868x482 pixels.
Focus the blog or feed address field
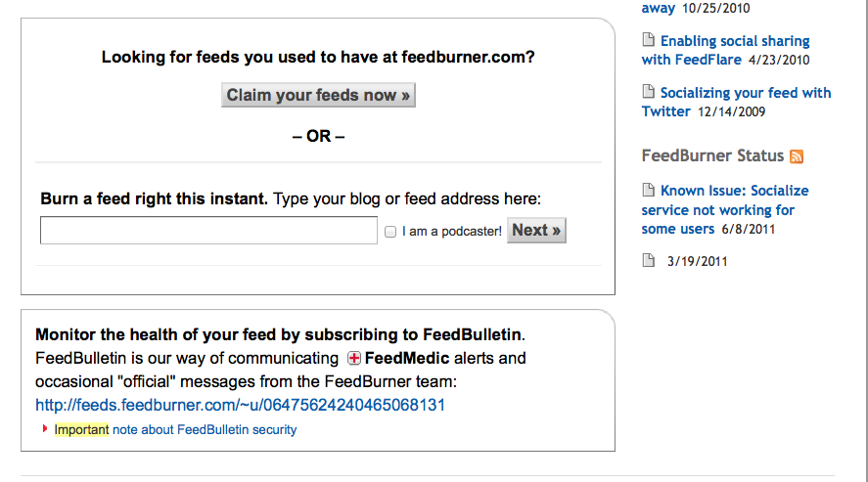point(208,231)
